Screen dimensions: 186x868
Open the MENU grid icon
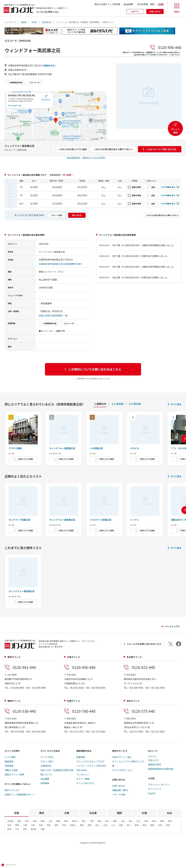[x=177, y=8]
